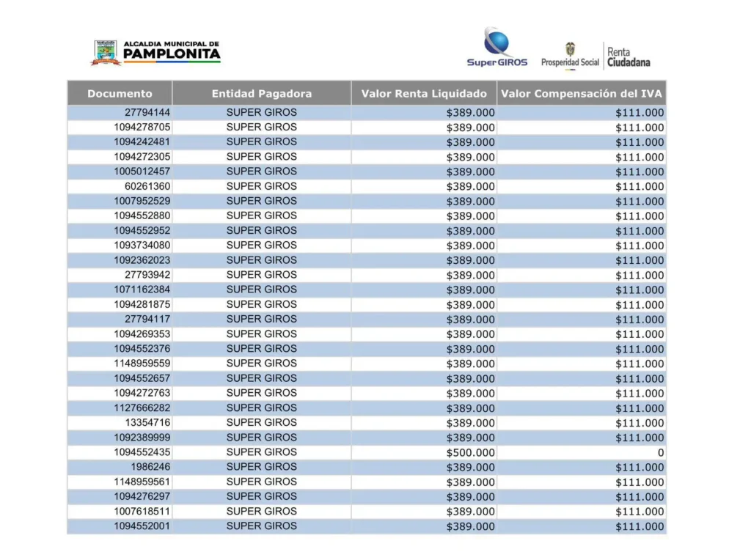Click $389.000 in row 1986246
The image size is (751, 560).
(x=470, y=468)
